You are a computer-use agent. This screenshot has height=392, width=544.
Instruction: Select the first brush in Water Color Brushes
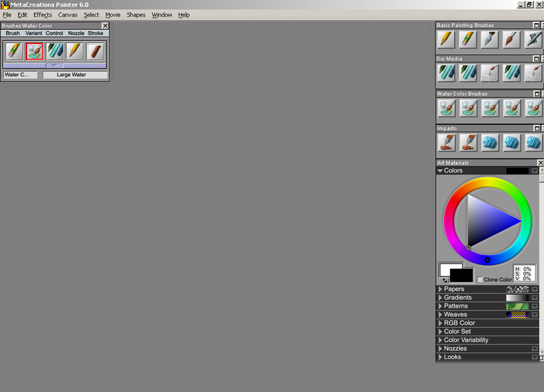tap(446, 108)
